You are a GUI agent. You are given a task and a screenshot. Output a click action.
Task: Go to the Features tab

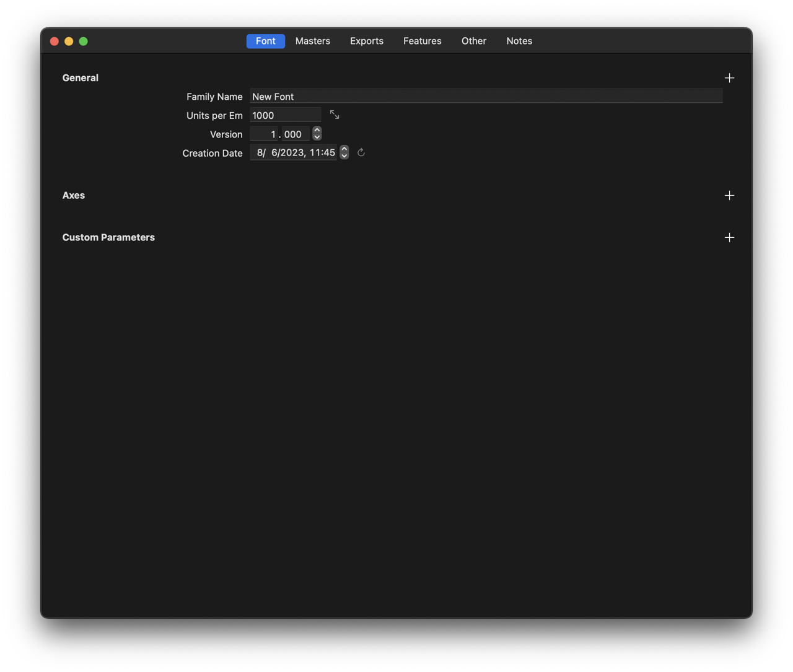422,41
